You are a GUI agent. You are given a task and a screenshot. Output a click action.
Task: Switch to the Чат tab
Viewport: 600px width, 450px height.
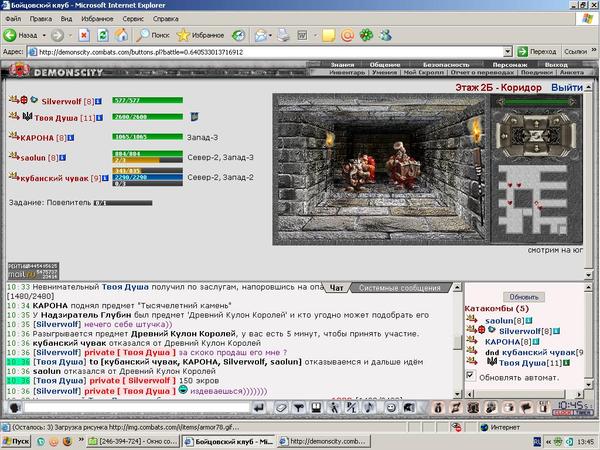(336, 288)
